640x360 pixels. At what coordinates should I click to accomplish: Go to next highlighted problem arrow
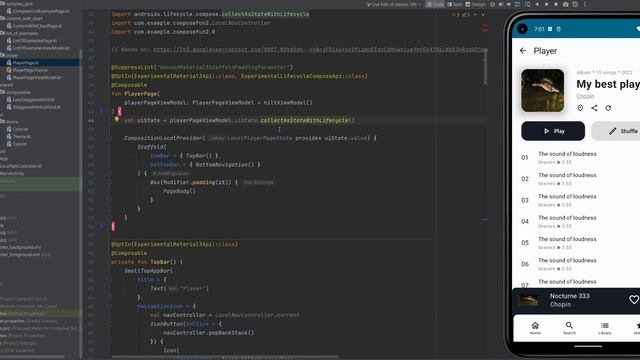pyautogui.click(x=483, y=14)
